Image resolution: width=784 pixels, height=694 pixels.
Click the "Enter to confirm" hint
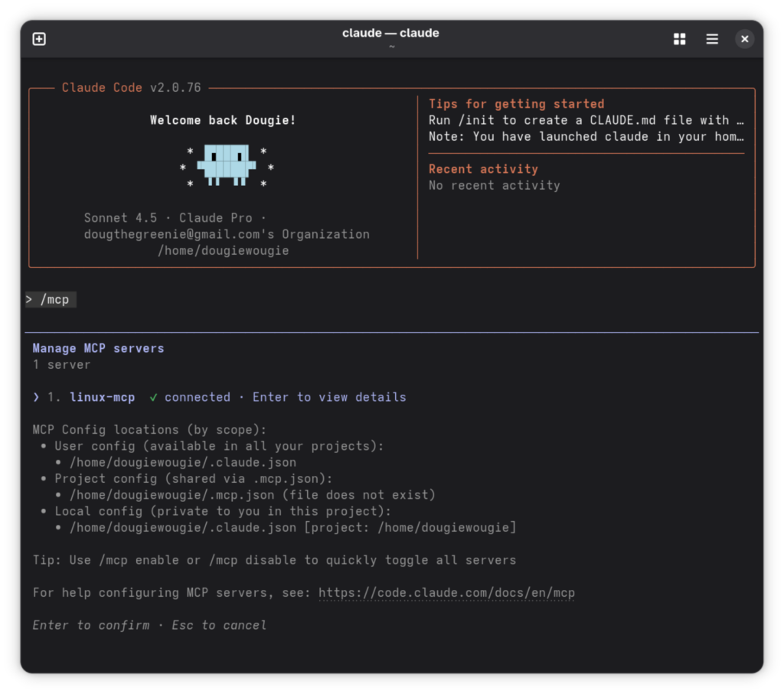coord(91,625)
